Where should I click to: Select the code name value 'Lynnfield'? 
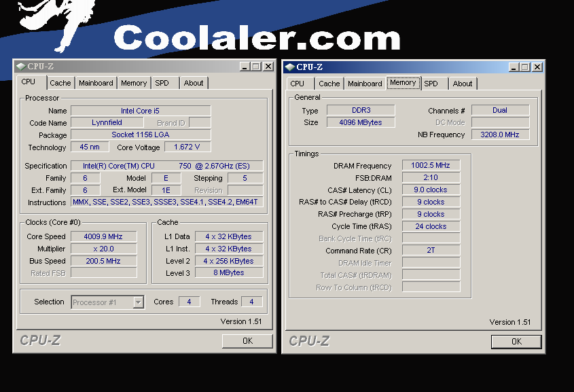click(x=107, y=122)
